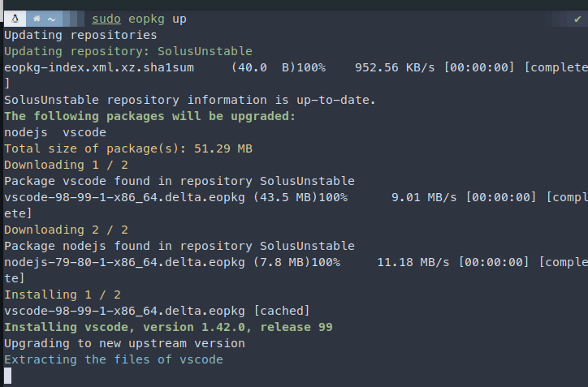Click "Extracting the files of vscode" line
The width and height of the screenshot is (588, 387).
(x=114, y=359)
